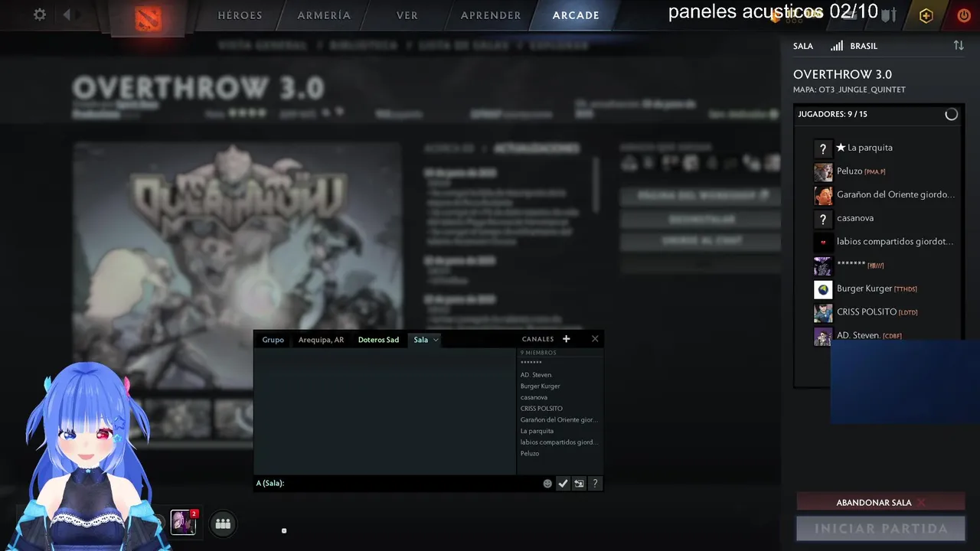This screenshot has width=980, height=551.
Task: Click the yellow Dota Plus hexagon icon
Action: [x=926, y=15]
